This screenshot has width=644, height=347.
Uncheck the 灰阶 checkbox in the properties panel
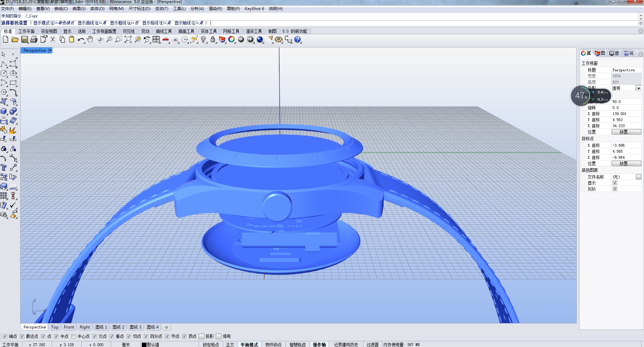(x=616, y=189)
